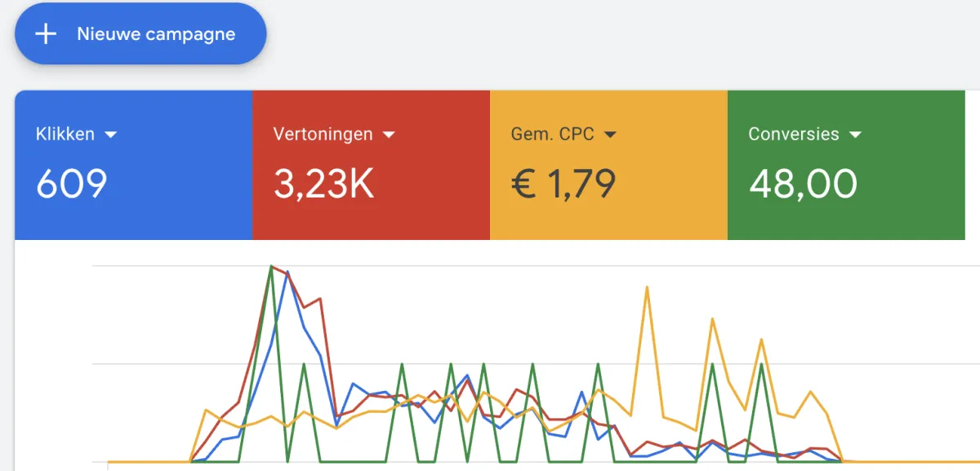Click the second-tallest yellow CPC peak
980x471 pixels.
[713, 319]
